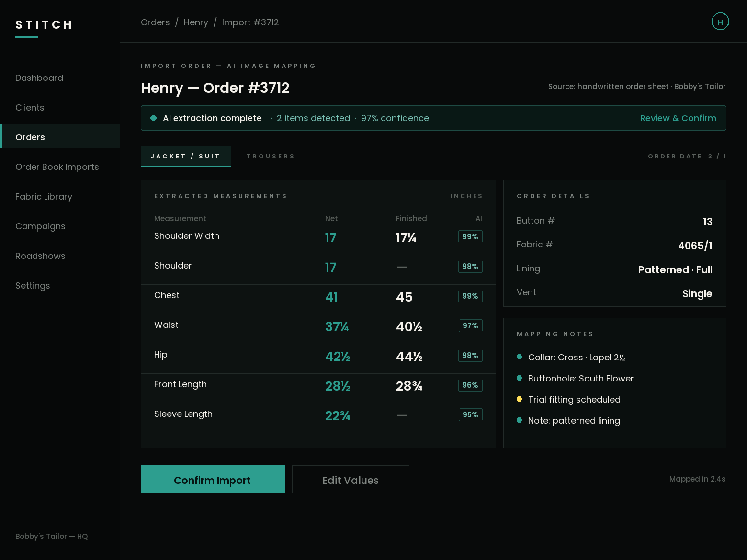Viewport: 747px width, 560px height.
Task: Click Confirm Import button
Action: point(213,480)
